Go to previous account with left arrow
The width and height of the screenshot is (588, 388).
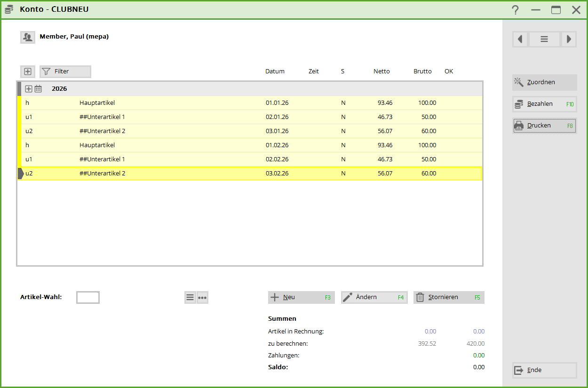click(520, 40)
